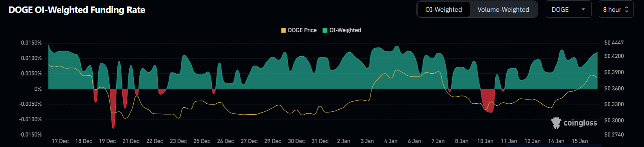The height and width of the screenshot is (147, 644).
Task: Open the 8 hour interval selector
Action: coord(616,9)
